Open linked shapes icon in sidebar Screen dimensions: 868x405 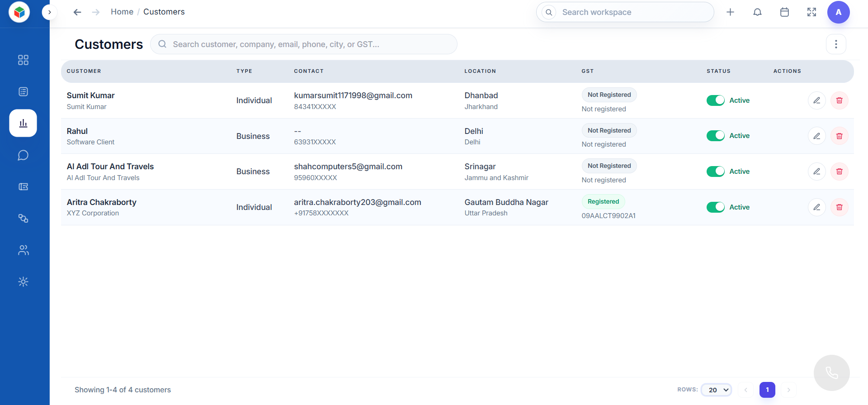click(x=23, y=219)
